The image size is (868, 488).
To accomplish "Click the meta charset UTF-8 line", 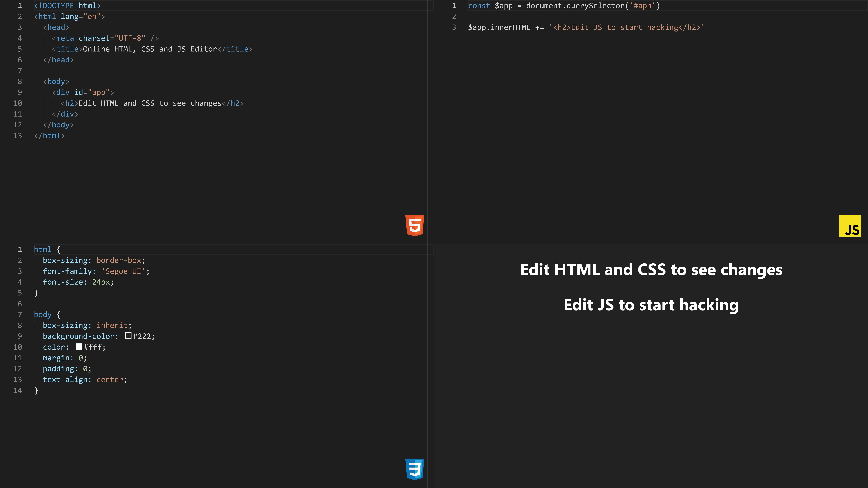I will 104,38.
